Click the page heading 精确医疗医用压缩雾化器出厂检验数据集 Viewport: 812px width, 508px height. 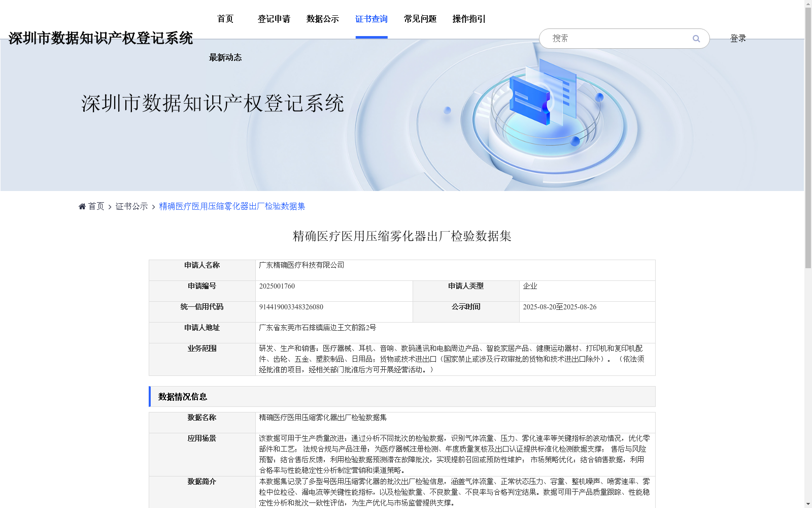402,236
